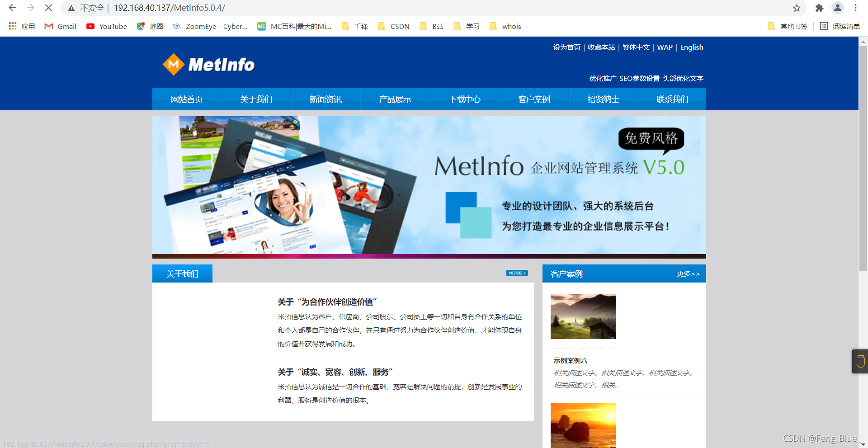Open the 其他书签 folder
This screenshot has height=448, width=868.
coord(788,26)
